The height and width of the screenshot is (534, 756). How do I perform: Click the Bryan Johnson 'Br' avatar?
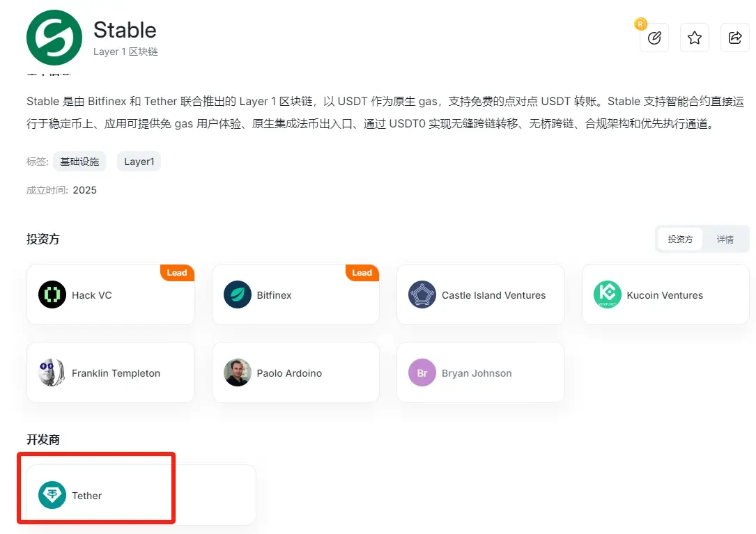422,372
